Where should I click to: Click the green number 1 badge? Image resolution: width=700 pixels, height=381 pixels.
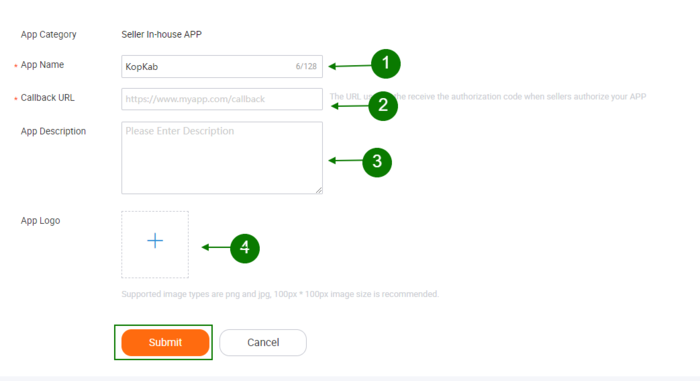coord(386,64)
